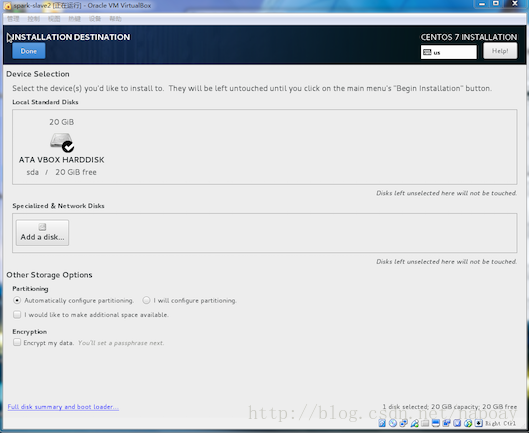Select the ATA VBOX HARDDISK label
The image size is (529, 433).
[x=61, y=160]
